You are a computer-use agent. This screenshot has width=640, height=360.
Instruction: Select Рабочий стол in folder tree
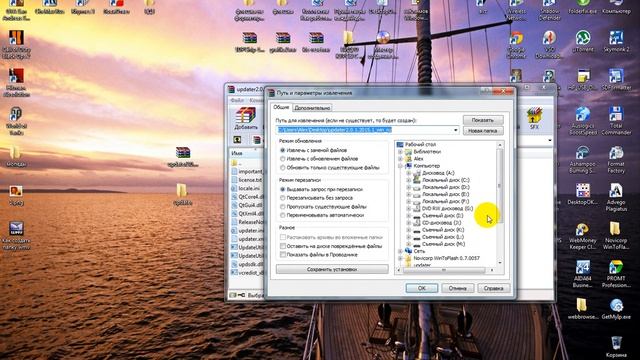coord(420,144)
